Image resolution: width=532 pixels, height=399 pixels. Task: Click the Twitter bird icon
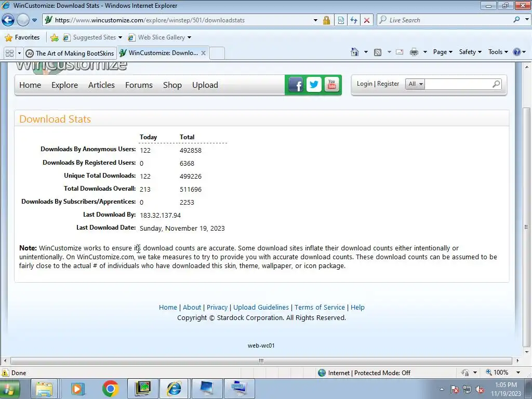314,85
